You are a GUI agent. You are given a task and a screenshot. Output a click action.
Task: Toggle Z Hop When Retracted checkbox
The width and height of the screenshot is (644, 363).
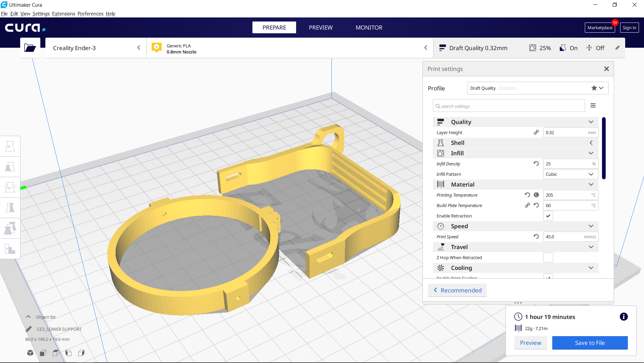(548, 257)
